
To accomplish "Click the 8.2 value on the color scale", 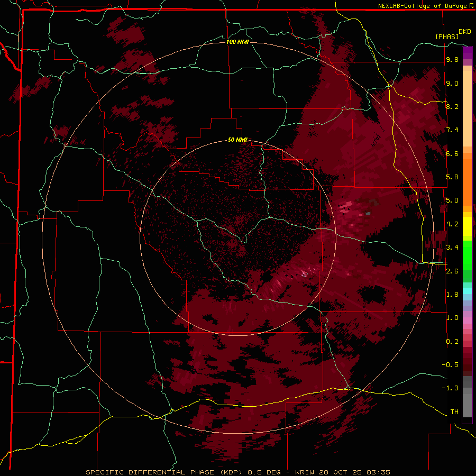I will (x=452, y=106).
